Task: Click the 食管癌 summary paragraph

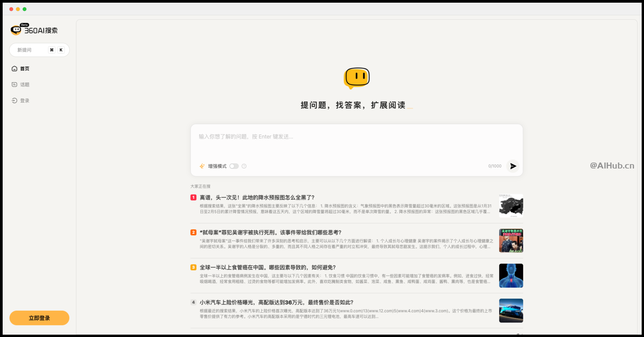Action: click(346, 279)
